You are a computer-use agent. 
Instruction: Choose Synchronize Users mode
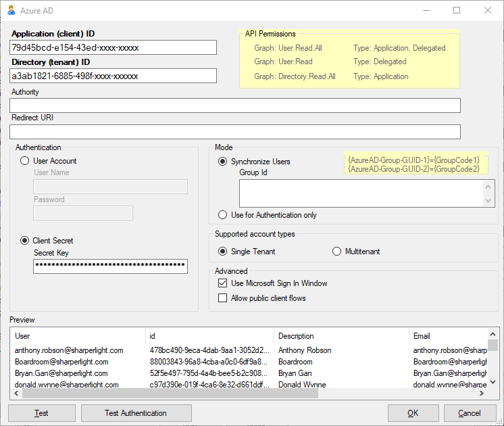tap(222, 161)
